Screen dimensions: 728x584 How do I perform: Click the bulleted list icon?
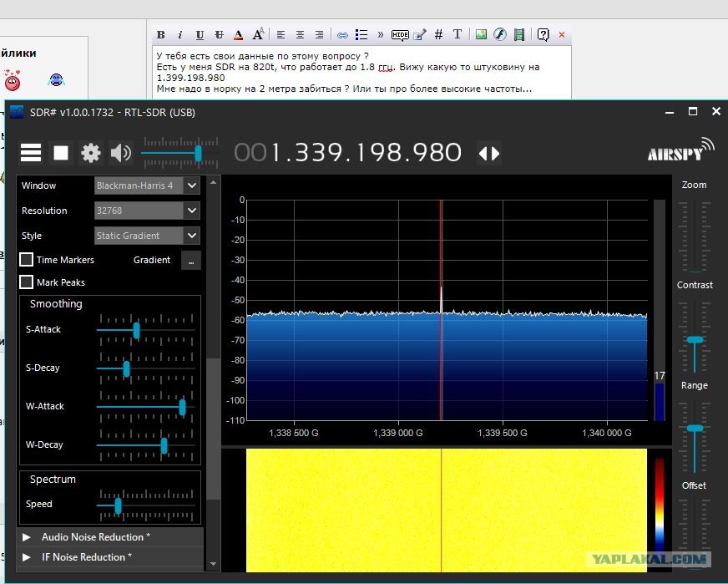(361, 35)
